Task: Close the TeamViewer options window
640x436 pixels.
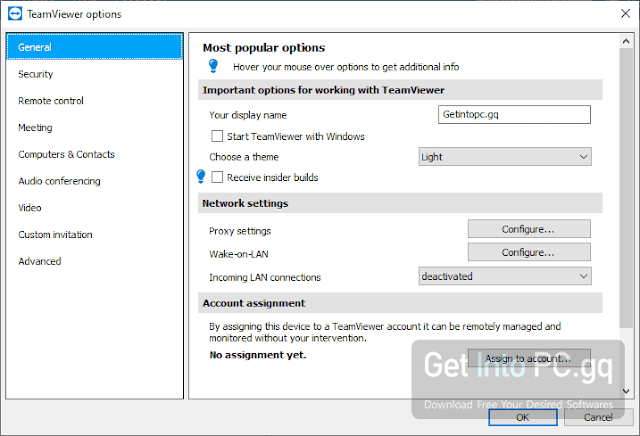Action: tap(625, 14)
